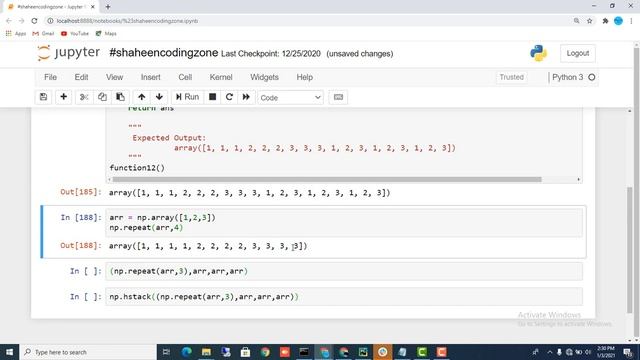Select the #shaheencodingzone browser tab
640x360 pixels.
[x=51, y=7]
